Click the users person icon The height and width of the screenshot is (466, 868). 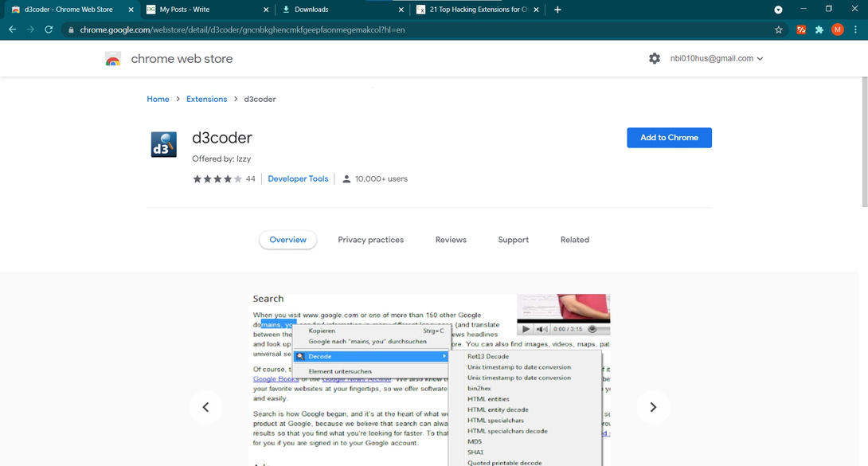click(x=346, y=178)
